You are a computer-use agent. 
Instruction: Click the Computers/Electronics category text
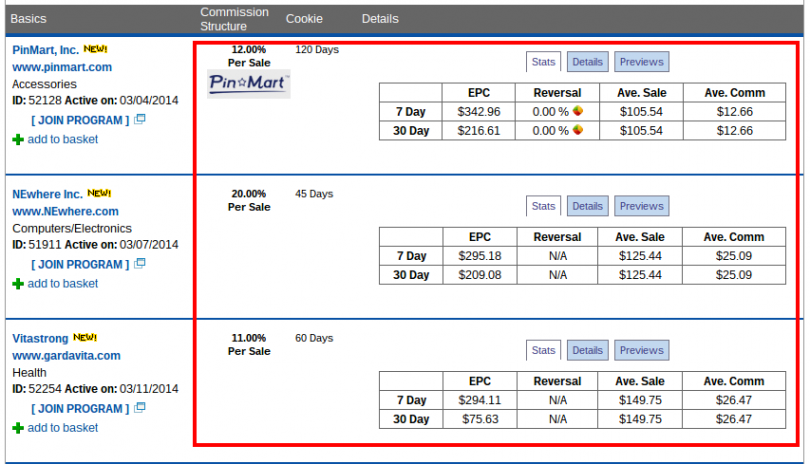72,228
